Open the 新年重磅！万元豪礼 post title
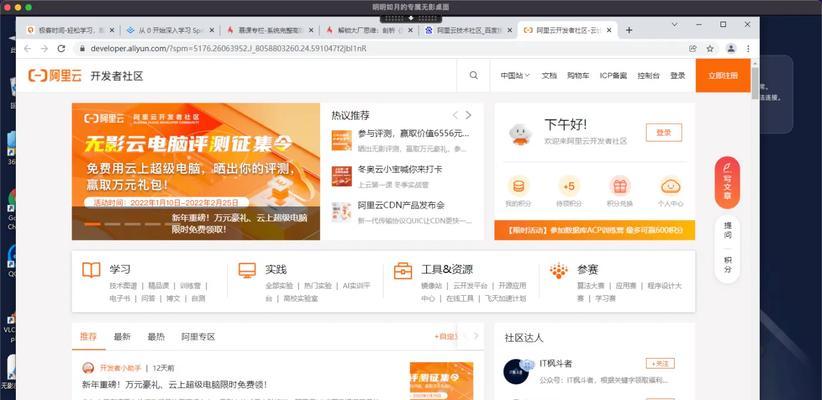The width and height of the screenshot is (822, 400). (175, 384)
